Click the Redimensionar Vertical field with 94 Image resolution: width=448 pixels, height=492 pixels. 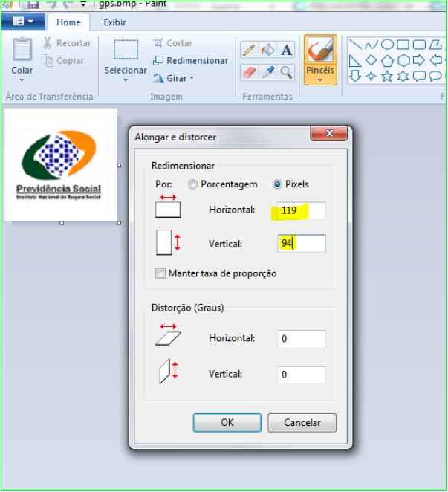click(302, 244)
